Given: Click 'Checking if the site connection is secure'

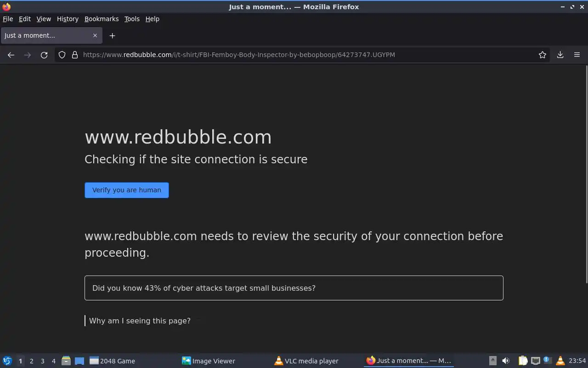Looking at the screenshot, I should click(196, 159).
